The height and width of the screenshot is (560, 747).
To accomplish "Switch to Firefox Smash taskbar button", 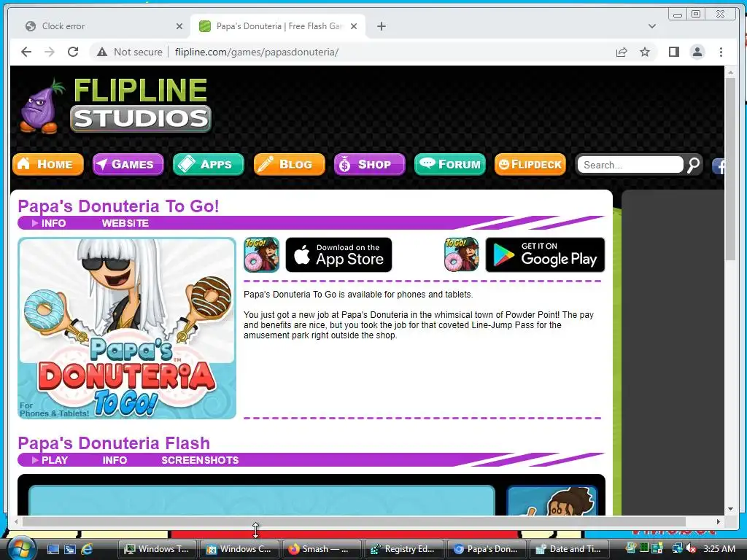I will [322, 549].
